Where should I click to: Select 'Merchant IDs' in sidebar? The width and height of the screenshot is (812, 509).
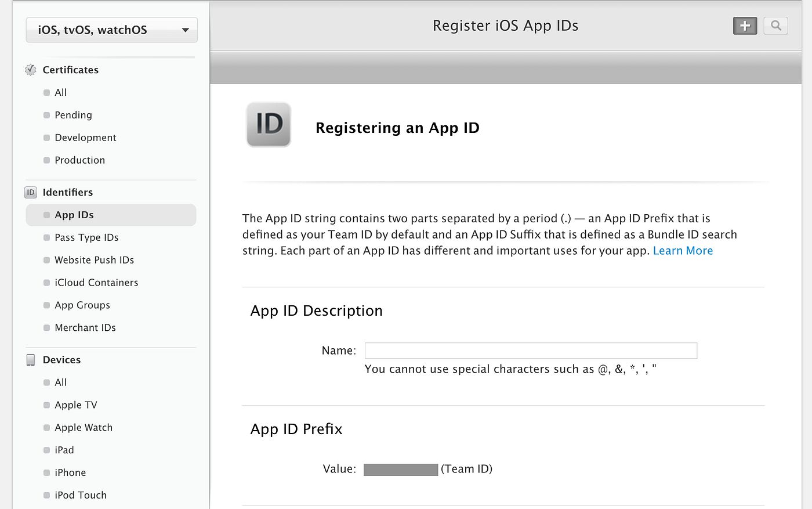click(x=85, y=327)
